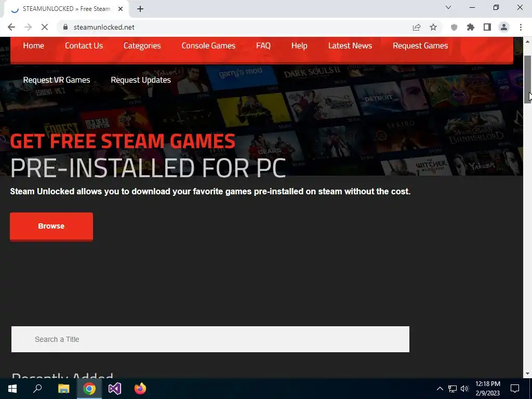Open network status tray icon

(x=453, y=389)
